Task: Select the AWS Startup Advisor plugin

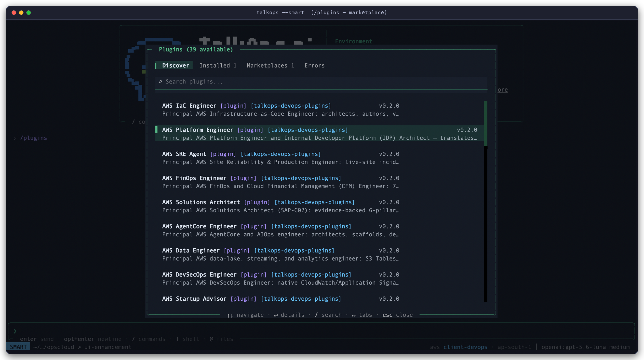Action: 319,299
